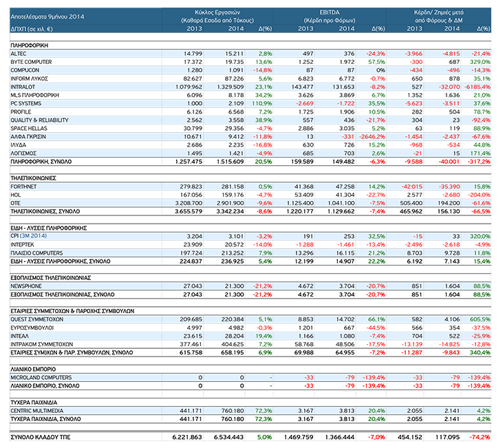Click ΛΙΑΝΙΚΟ ΕΜΠΟΡΙΟ, ΣΥΝΟΛΟ row label
503x448 pixels.
click(45, 386)
